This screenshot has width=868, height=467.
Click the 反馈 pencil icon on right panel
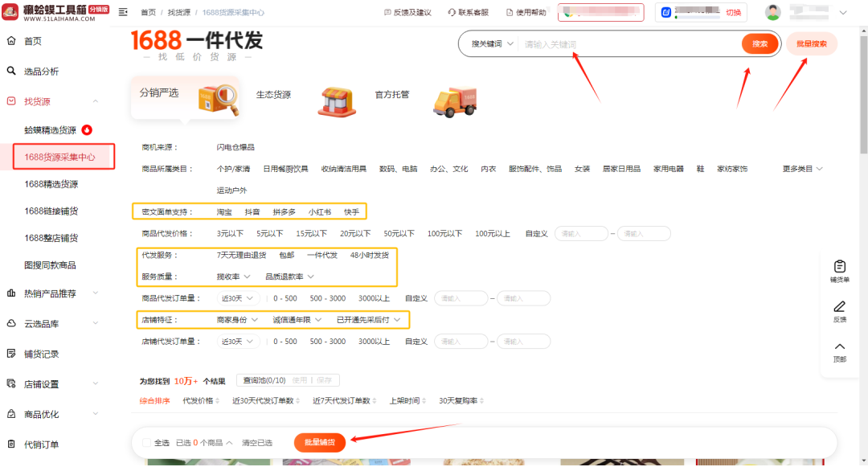pyautogui.click(x=840, y=306)
